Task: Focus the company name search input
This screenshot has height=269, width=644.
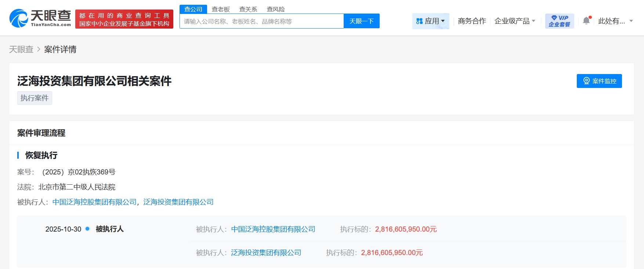Action: [x=261, y=21]
